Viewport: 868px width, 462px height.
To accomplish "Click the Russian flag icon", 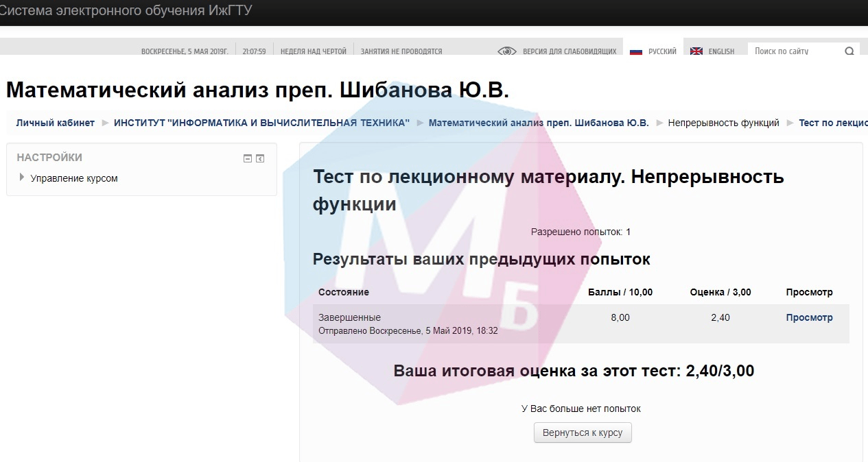I will (x=635, y=51).
